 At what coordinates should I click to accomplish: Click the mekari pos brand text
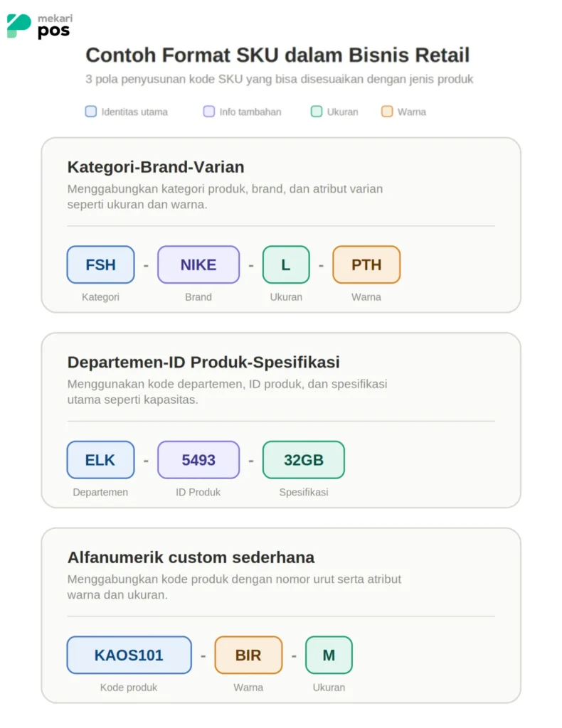(55, 26)
